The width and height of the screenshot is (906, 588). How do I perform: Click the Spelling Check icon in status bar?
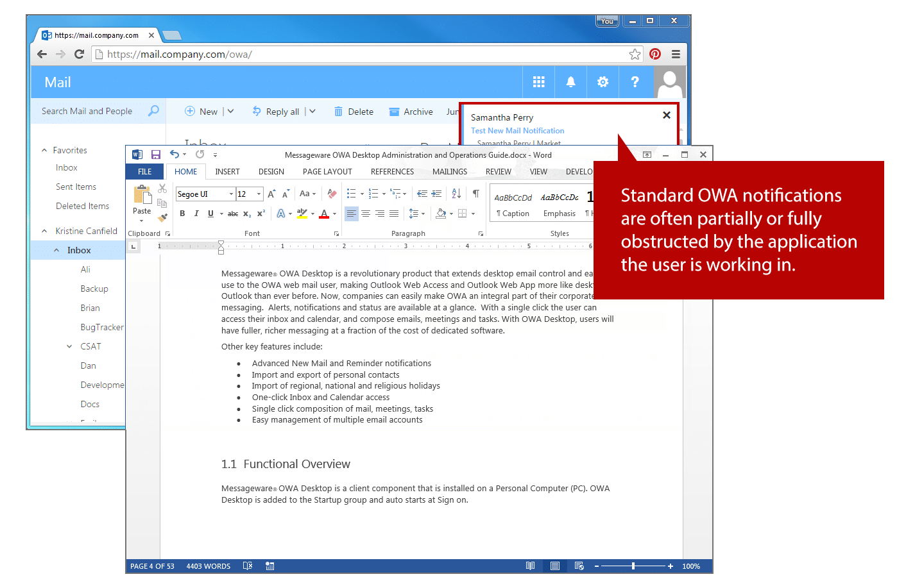(248, 566)
